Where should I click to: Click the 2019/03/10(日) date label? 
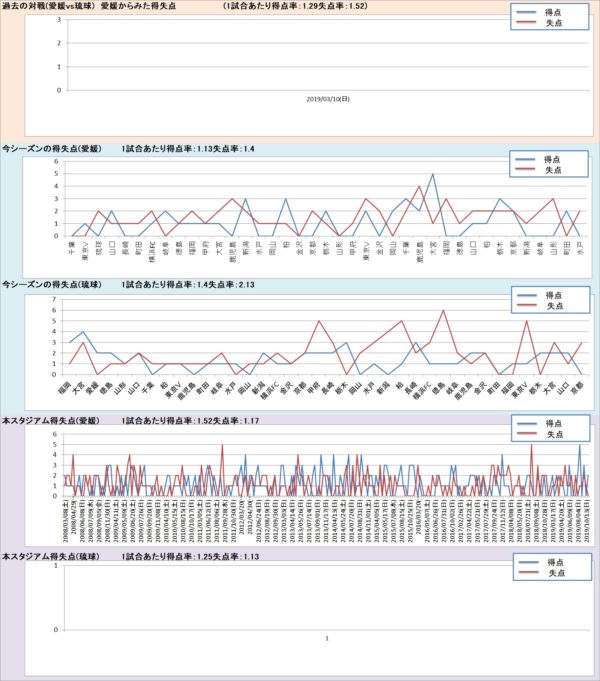(328, 99)
